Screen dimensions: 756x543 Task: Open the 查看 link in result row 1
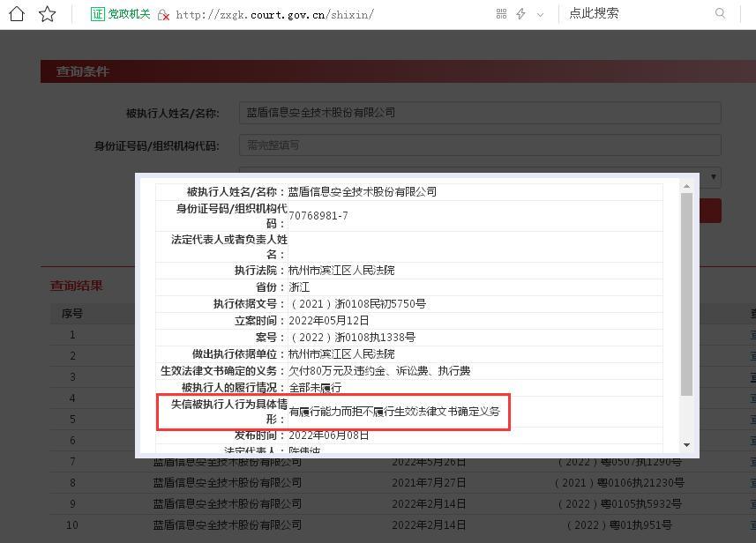pos(752,335)
